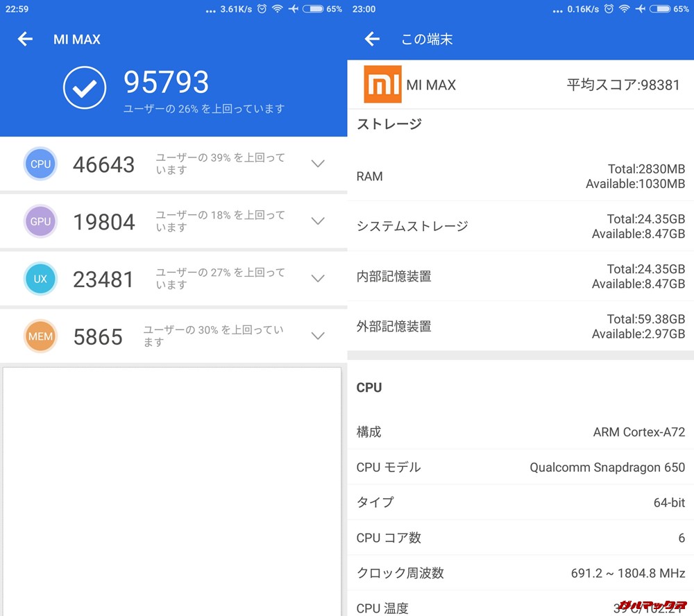Collapse the MEM score details chevron
This screenshot has height=616, width=694.
(x=318, y=336)
